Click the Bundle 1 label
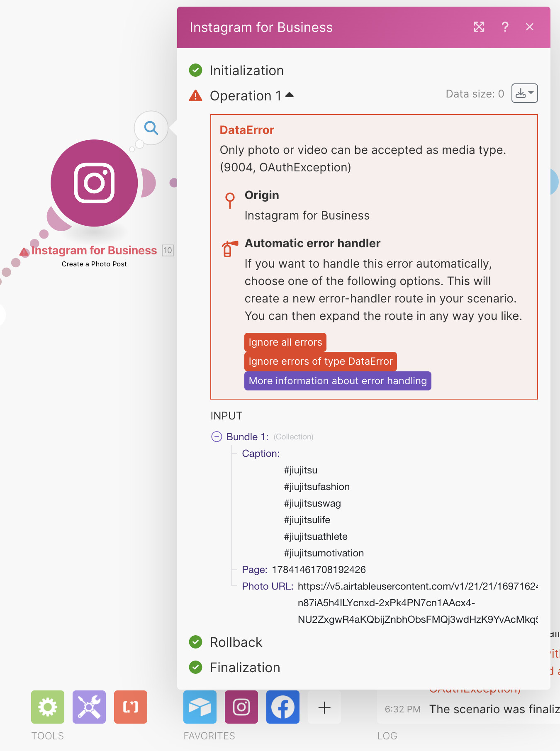The width and height of the screenshot is (560, 751). click(x=247, y=437)
